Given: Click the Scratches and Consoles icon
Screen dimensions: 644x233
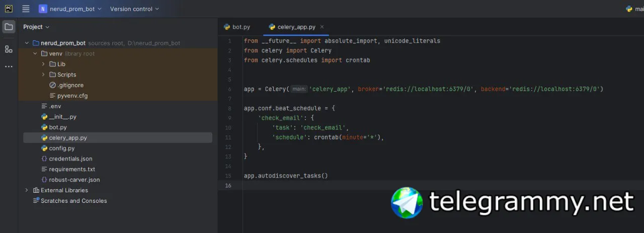Looking at the screenshot, I should coord(36,201).
